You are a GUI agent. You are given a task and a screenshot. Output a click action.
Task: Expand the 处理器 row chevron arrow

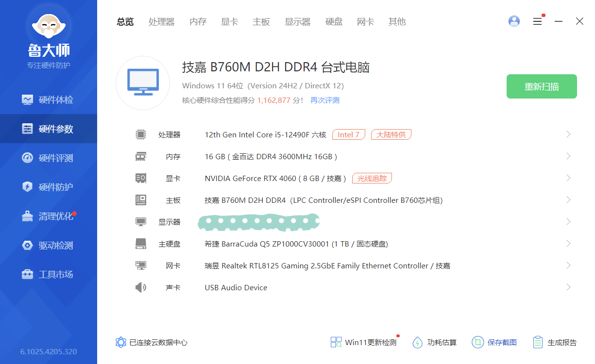[x=568, y=134]
